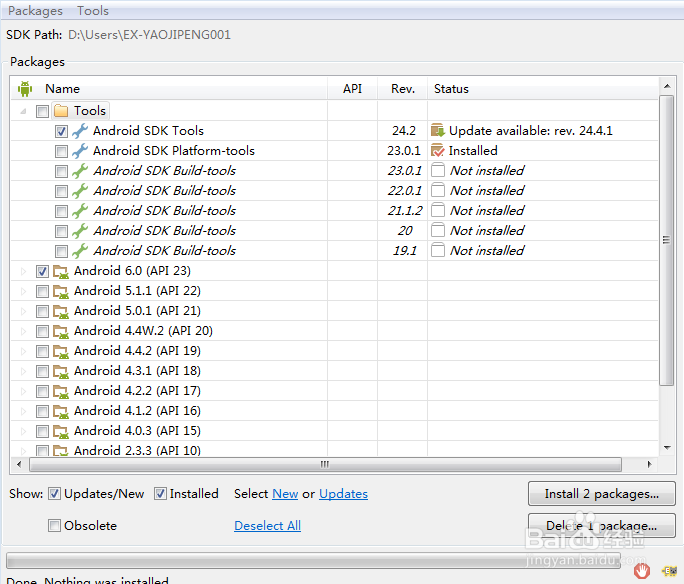The height and width of the screenshot is (584, 684).
Task: Click Android 4.4.2 (API 19) folder icon
Action: 61,352
